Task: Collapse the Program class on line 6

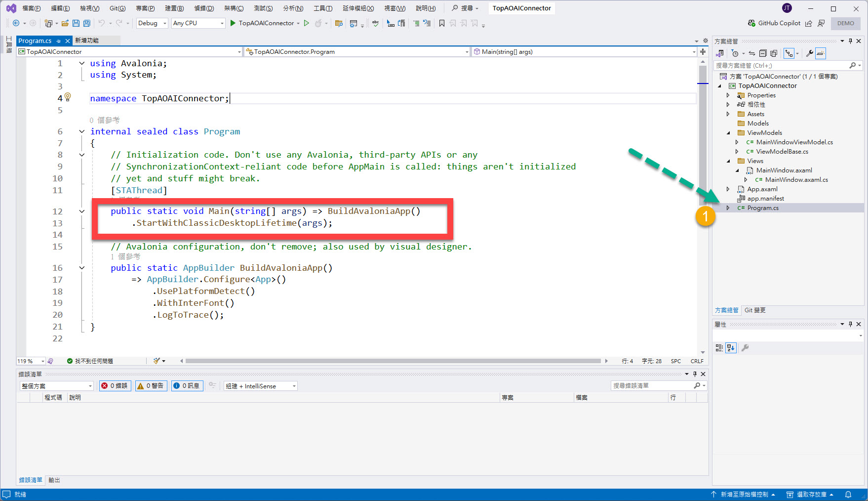Action: tap(82, 131)
